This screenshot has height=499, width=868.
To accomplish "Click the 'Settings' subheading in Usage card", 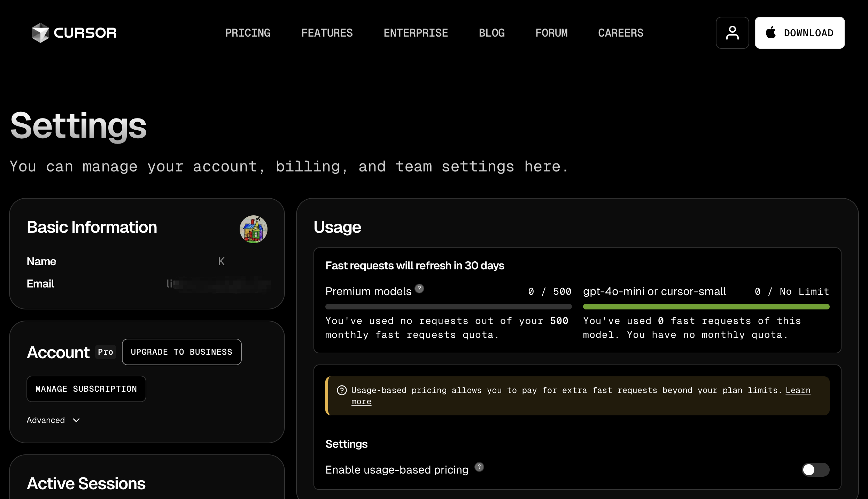I will pos(346,444).
